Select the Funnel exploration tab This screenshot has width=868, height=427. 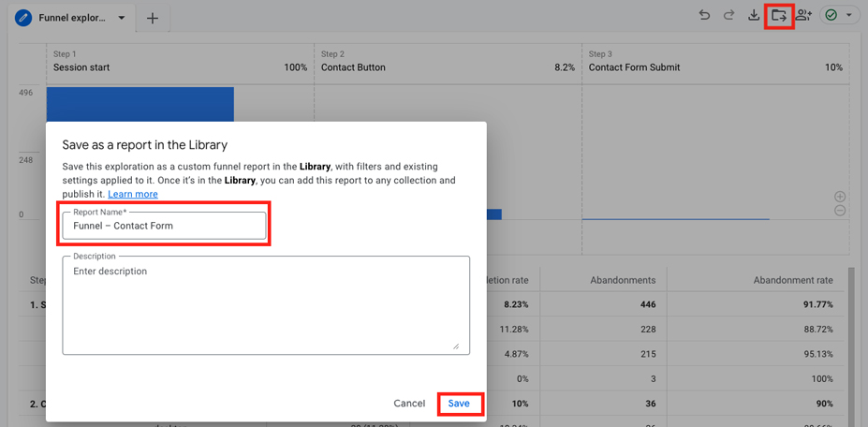pyautogui.click(x=72, y=18)
